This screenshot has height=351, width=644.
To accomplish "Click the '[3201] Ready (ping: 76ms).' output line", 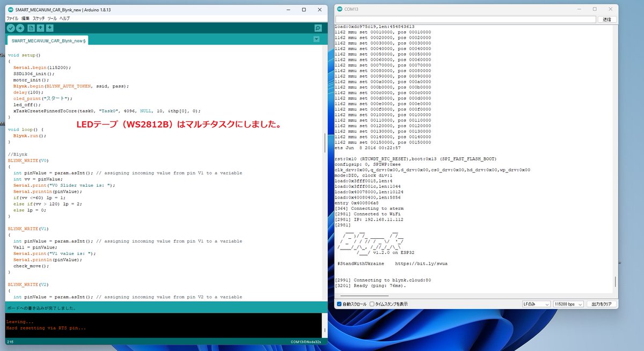I will pos(370,286).
